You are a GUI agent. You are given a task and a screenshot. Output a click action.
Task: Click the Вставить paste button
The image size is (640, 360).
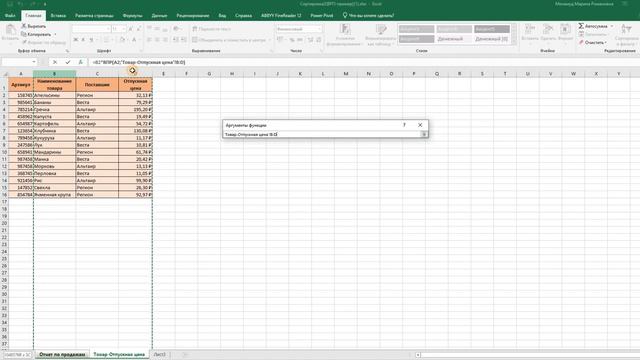point(10,33)
